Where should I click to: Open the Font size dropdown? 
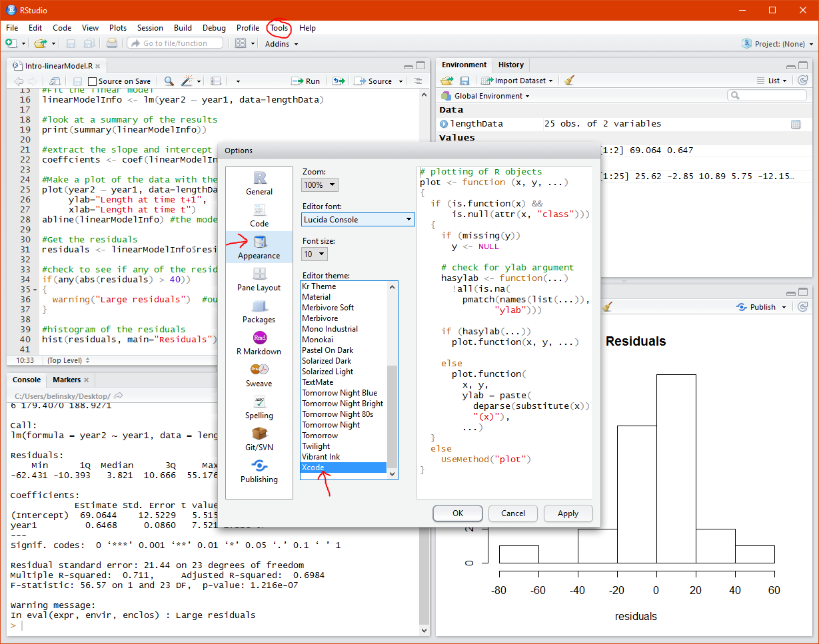315,254
